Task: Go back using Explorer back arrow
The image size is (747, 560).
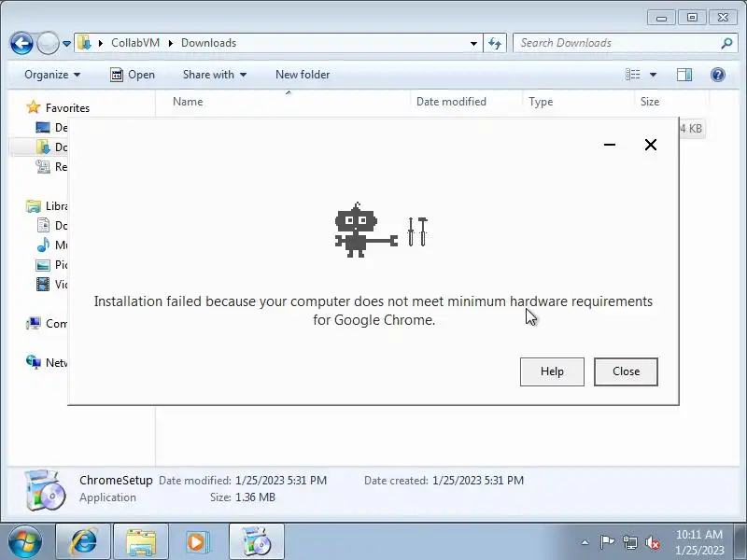Action: tap(21, 43)
